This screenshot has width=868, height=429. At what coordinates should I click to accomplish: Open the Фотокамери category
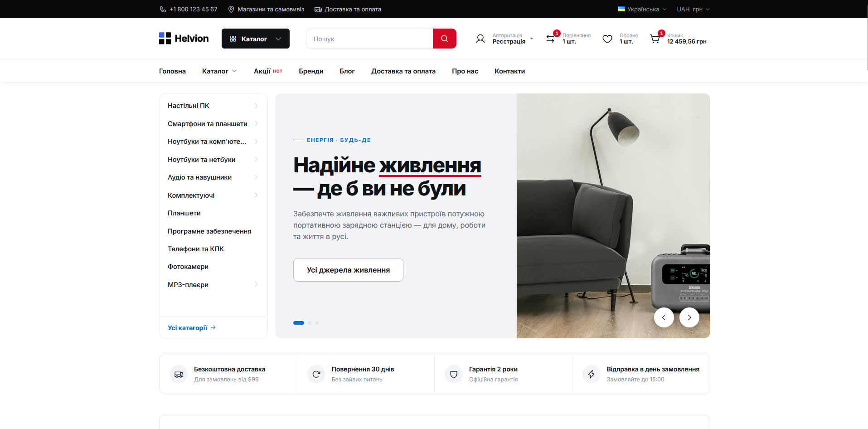[x=188, y=267]
